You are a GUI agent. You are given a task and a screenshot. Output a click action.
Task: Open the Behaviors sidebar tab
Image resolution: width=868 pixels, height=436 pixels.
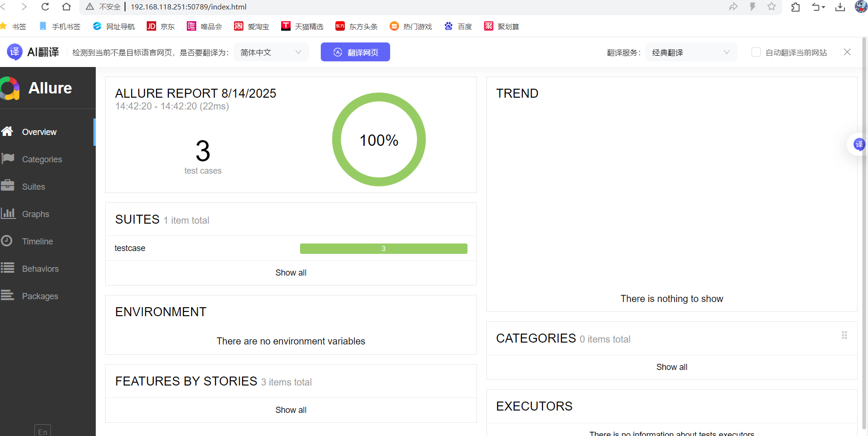click(47, 269)
